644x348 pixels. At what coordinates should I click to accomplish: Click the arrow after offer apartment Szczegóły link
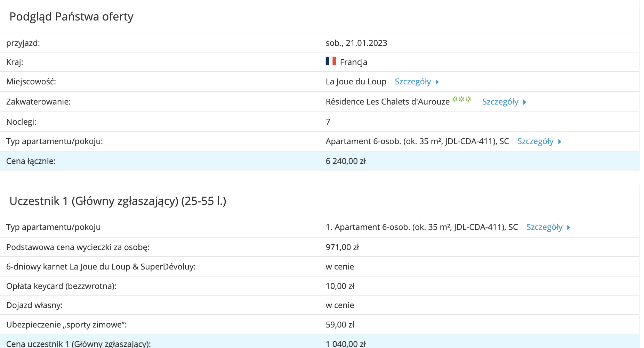(560, 142)
